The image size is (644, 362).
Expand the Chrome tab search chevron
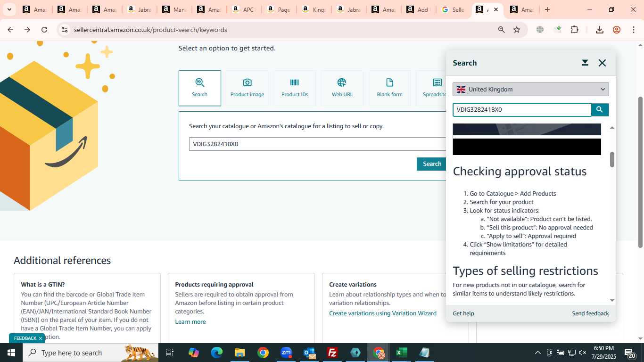click(9, 9)
